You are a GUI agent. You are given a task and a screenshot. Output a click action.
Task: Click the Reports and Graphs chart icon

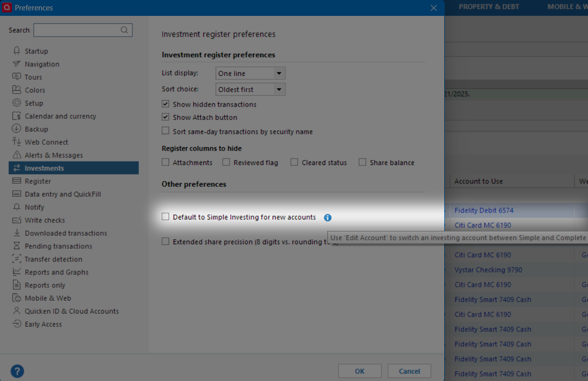coord(16,272)
